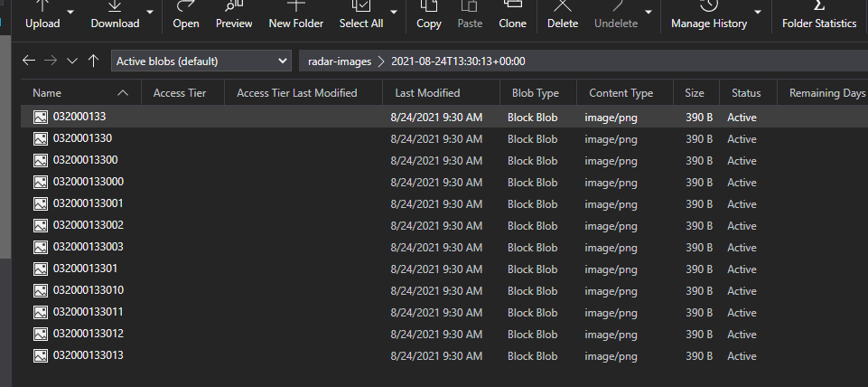Image resolution: width=868 pixels, height=387 pixels.
Task: Click the Preview toolbar button
Action: (x=234, y=15)
